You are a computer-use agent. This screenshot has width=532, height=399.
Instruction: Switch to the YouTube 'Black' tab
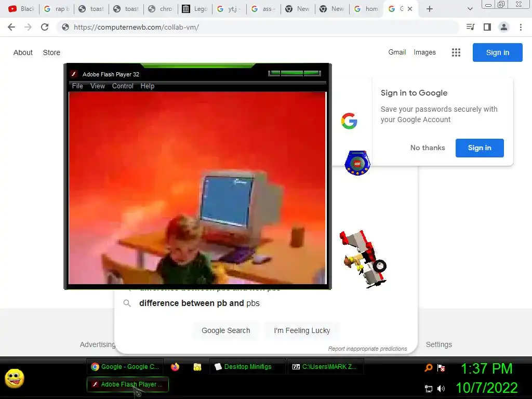point(21,9)
